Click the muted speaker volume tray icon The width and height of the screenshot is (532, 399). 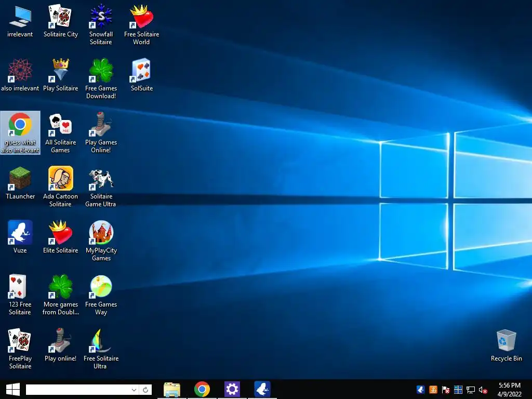[x=483, y=390]
